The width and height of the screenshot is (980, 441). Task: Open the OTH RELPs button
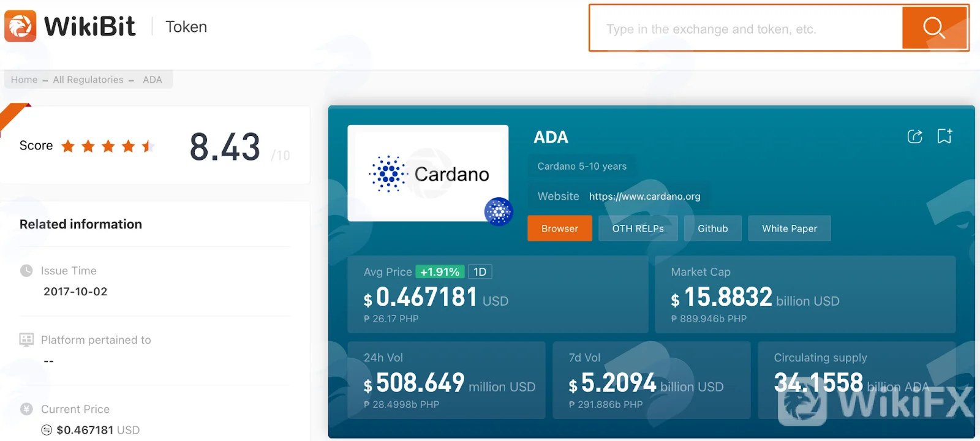[638, 228]
